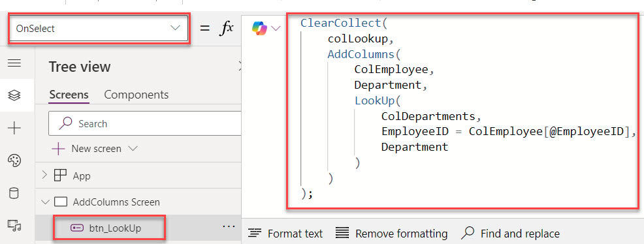The width and height of the screenshot is (644, 244).
Task: Open Find and replace
Action: 510,234
